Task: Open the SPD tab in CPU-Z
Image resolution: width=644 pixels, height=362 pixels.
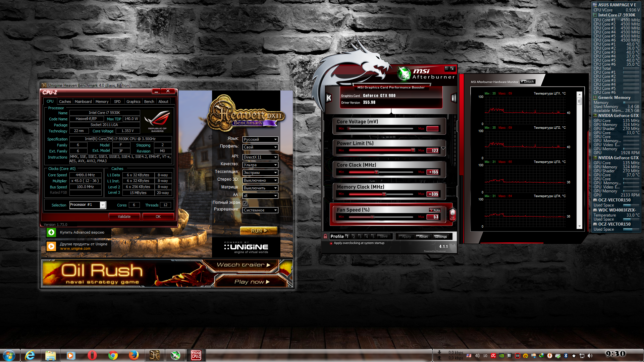Action: [117, 102]
